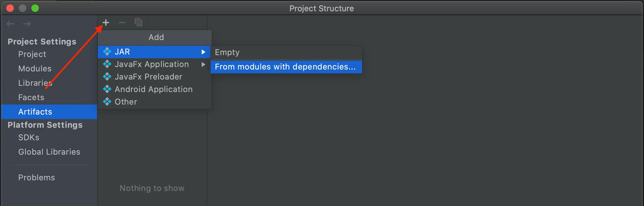Image resolution: width=644 pixels, height=206 pixels.
Task: Click the JAR artifact type icon
Action: tap(107, 52)
